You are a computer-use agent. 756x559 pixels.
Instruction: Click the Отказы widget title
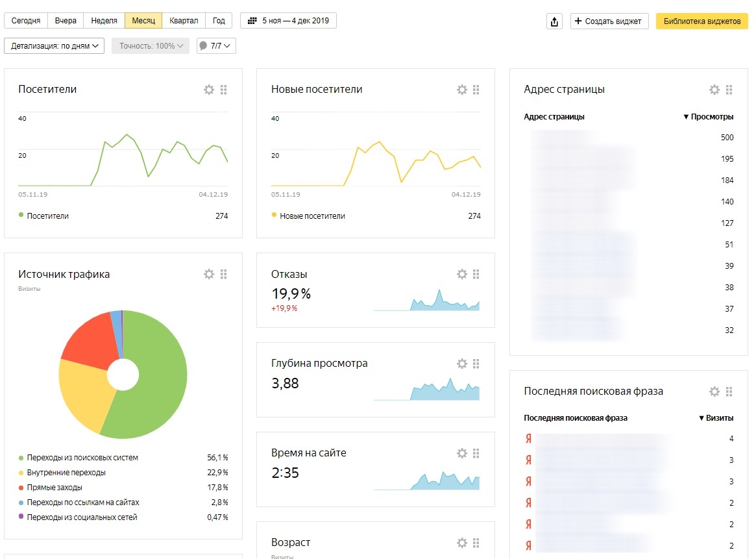289,275
